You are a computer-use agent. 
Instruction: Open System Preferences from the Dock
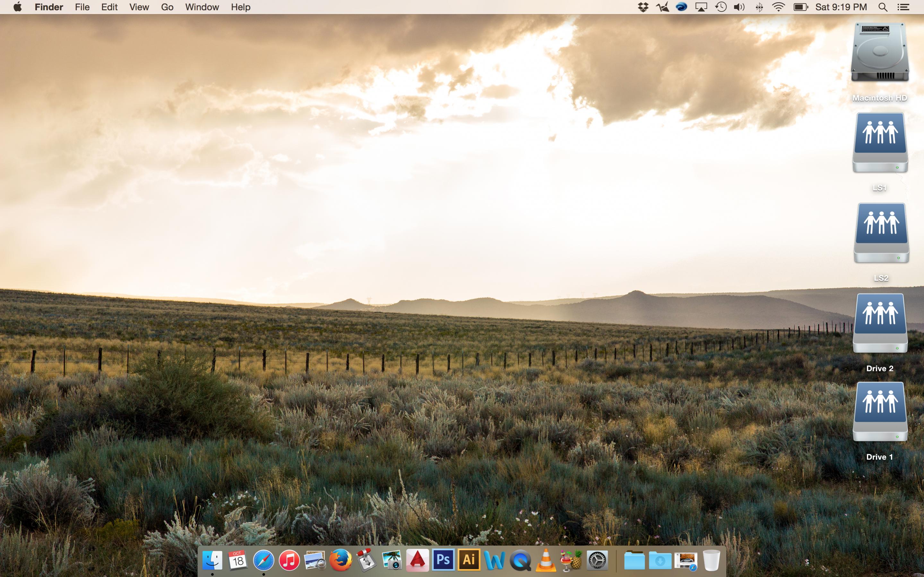pyautogui.click(x=597, y=561)
